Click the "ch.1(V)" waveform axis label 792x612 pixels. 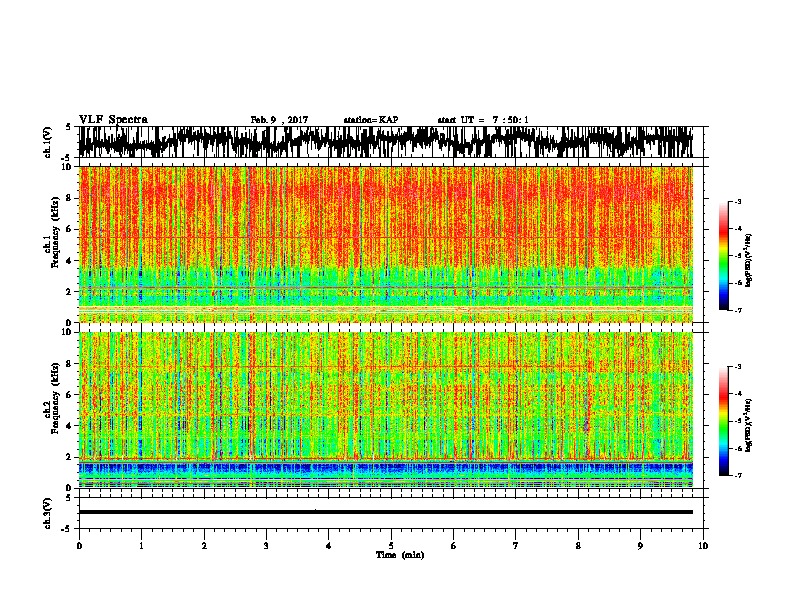pyautogui.click(x=47, y=142)
